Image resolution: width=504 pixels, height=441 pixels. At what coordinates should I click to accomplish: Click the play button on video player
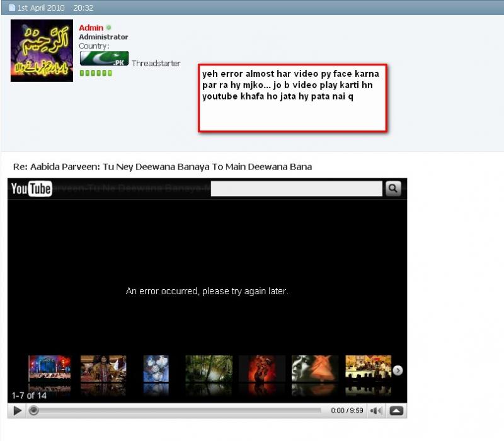tap(17, 411)
